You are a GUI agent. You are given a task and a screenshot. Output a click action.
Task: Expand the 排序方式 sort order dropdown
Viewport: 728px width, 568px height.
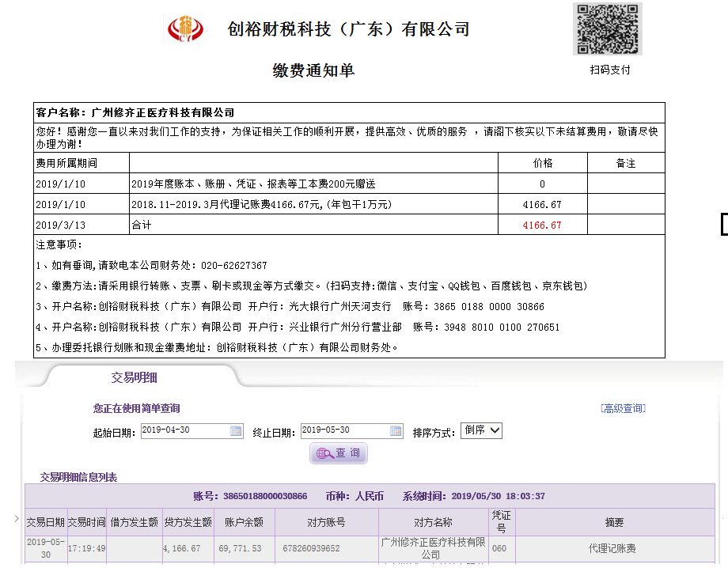[x=481, y=430]
